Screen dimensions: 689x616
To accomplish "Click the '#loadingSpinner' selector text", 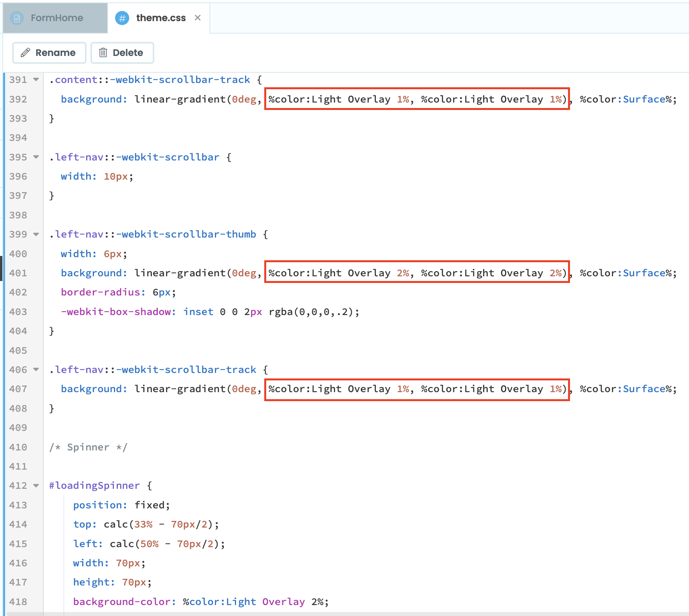I will coord(94,486).
